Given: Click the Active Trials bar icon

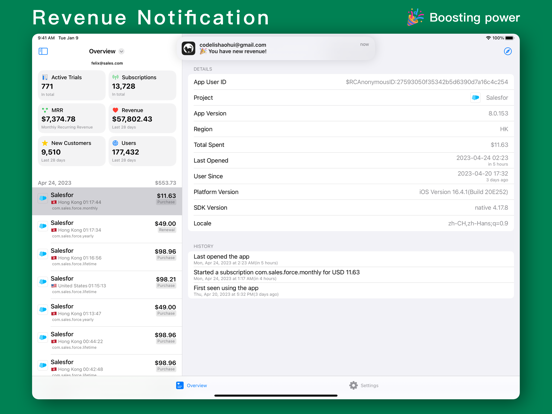Looking at the screenshot, I should [45, 77].
